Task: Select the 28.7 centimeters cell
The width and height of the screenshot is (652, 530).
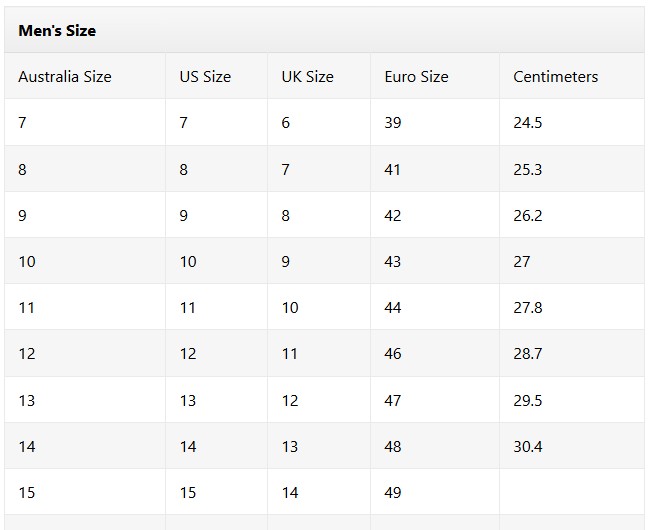Action: point(572,354)
